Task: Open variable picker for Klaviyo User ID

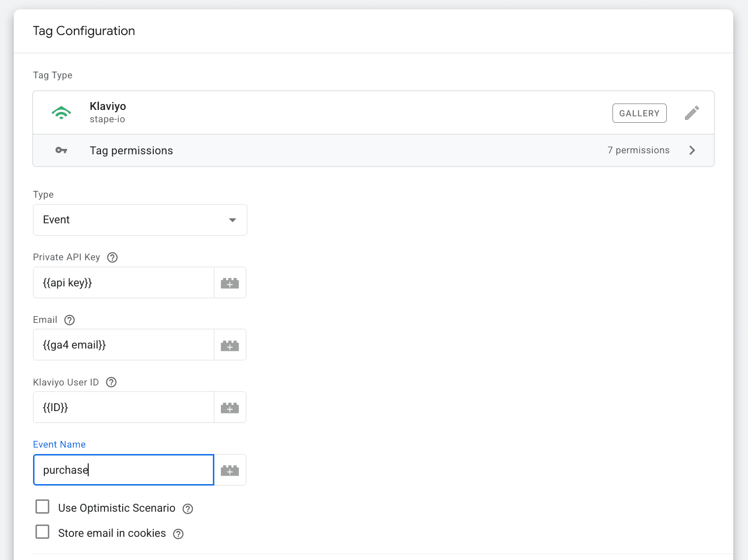Action: point(230,408)
